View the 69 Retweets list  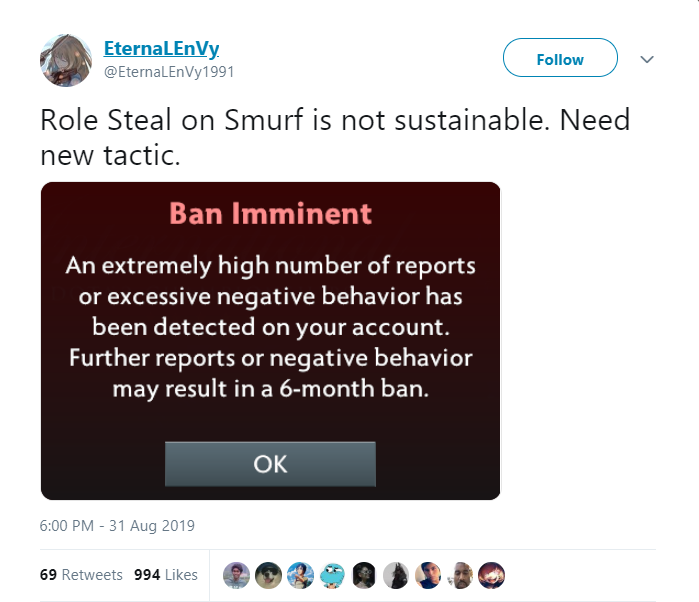[x=81, y=575]
